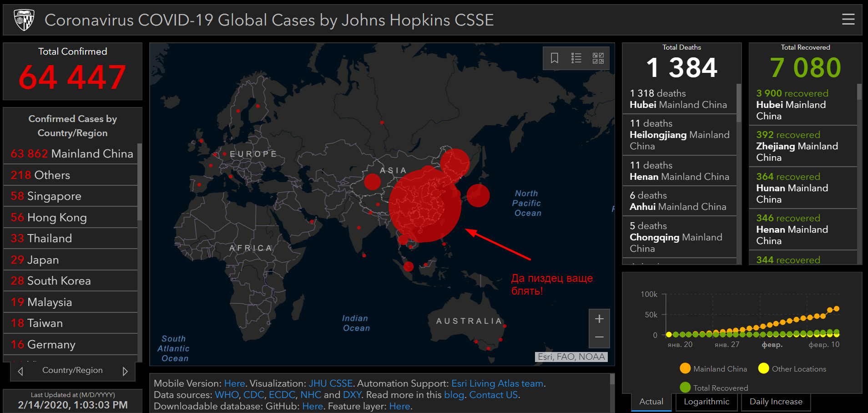Screen dimensions: 868x413
Task: Select the 18 Taiwan row
Action: pos(71,323)
